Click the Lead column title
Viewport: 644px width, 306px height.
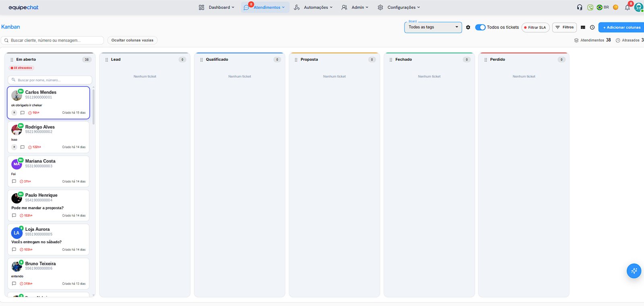pyautogui.click(x=116, y=60)
